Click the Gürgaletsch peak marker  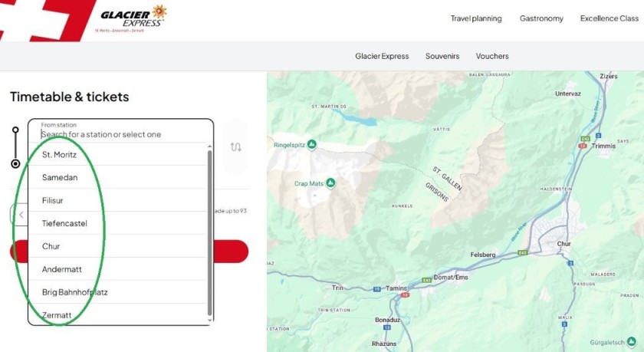point(631,342)
